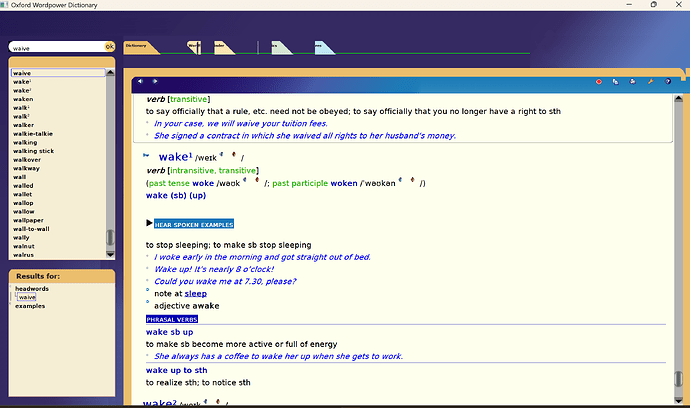
Task: Select 'wall-to-wall' in the word list
Action: (x=31, y=229)
